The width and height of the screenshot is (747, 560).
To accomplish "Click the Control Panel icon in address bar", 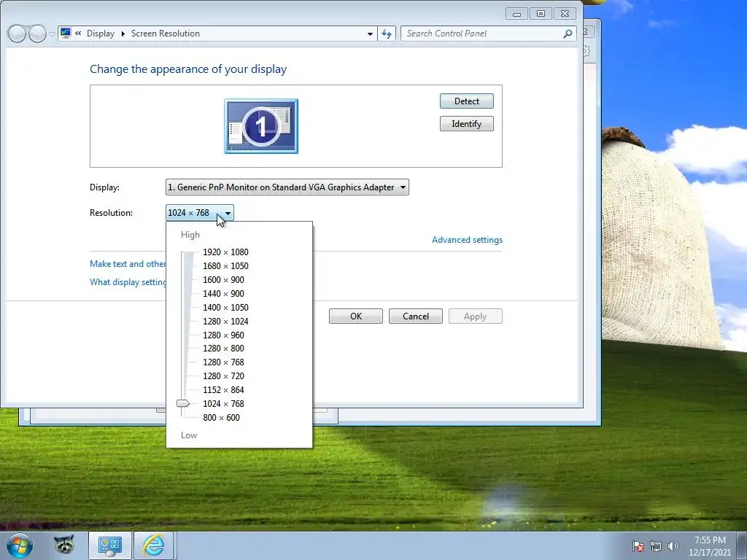I will click(x=66, y=34).
